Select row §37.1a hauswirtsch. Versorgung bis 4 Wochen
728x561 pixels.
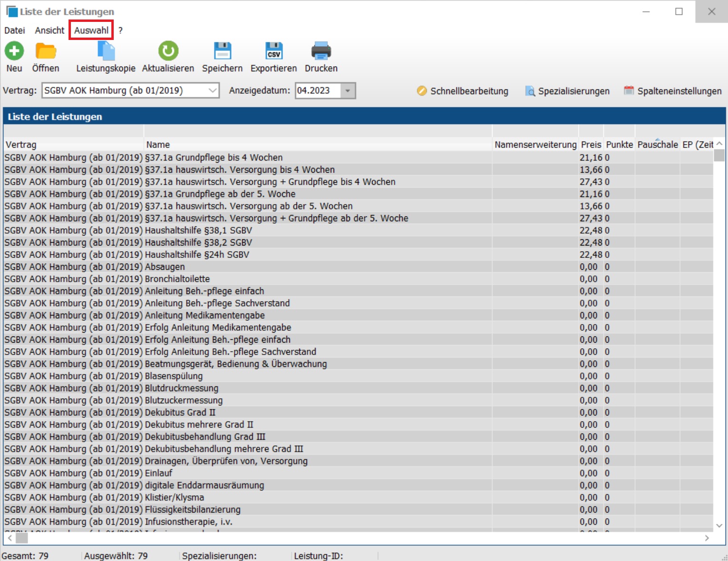358,170
